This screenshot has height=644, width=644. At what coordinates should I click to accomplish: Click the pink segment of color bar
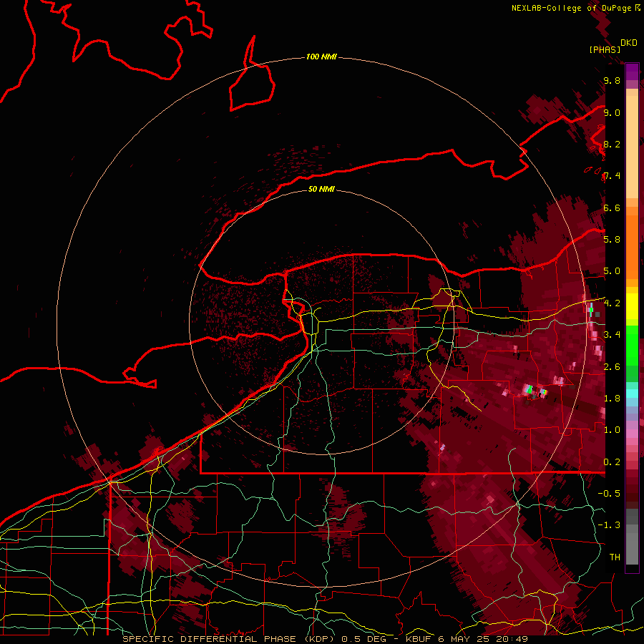pyautogui.click(x=632, y=434)
